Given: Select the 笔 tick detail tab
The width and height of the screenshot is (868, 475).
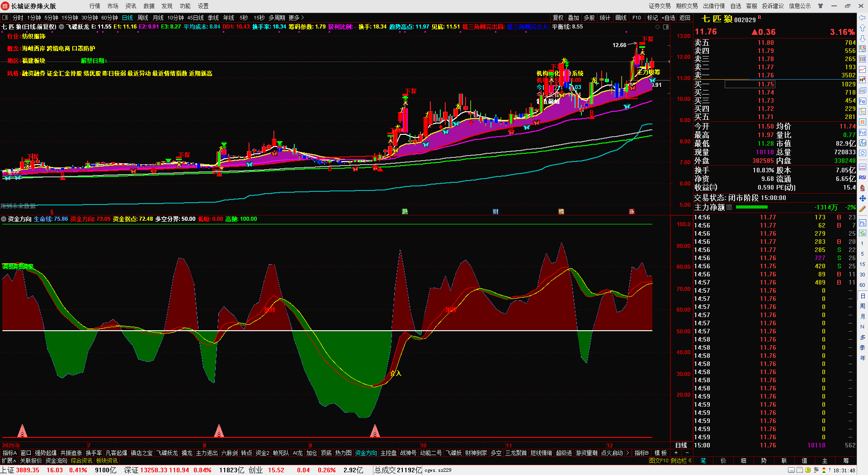Looking at the screenshot, I should pos(703,461).
